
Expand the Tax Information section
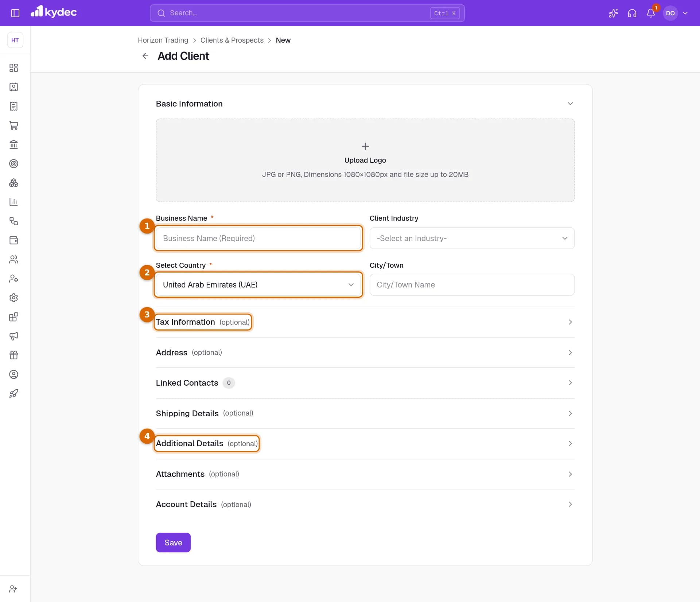pos(365,322)
